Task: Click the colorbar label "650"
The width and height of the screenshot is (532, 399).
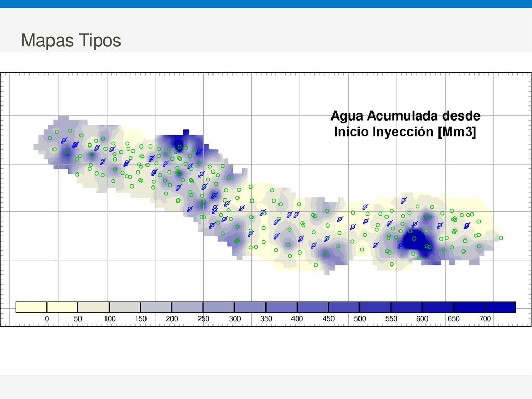Action: pos(454,318)
